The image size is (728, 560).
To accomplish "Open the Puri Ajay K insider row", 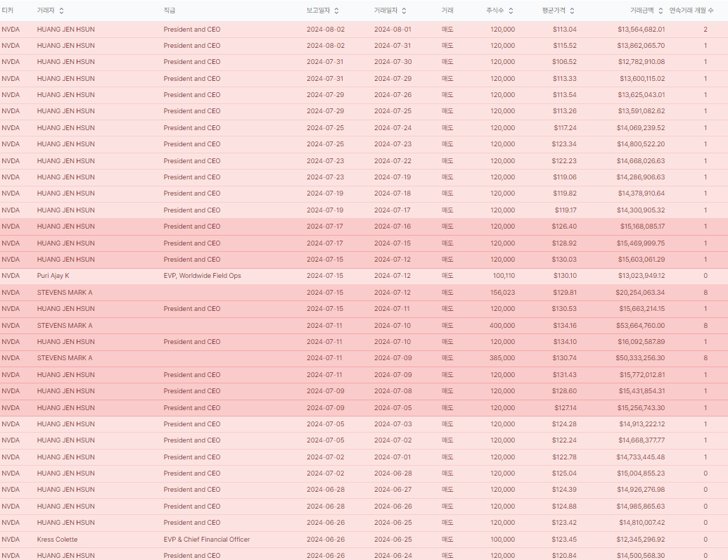I will [53, 276].
